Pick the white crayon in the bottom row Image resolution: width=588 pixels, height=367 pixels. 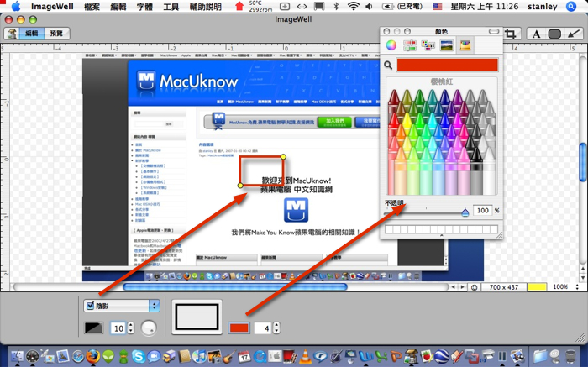tap(489, 170)
